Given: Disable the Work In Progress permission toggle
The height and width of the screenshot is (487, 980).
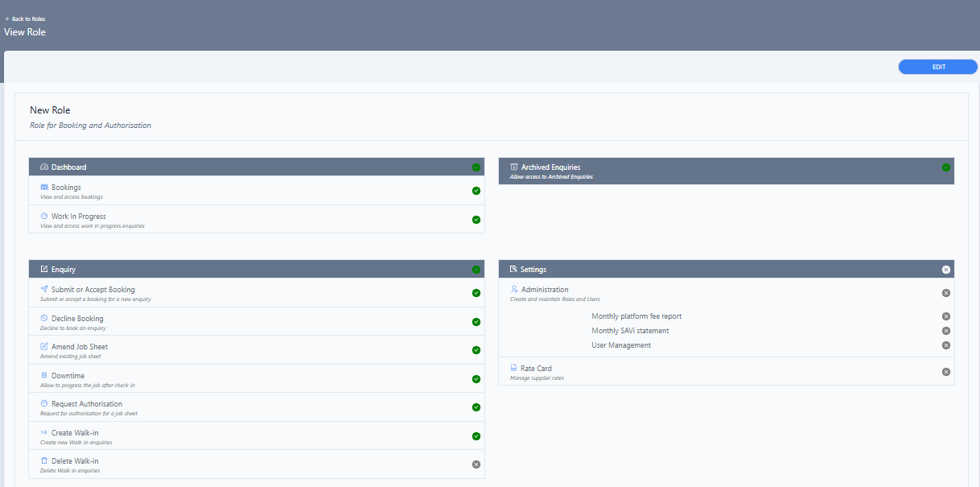Looking at the screenshot, I should pos(476,219).
